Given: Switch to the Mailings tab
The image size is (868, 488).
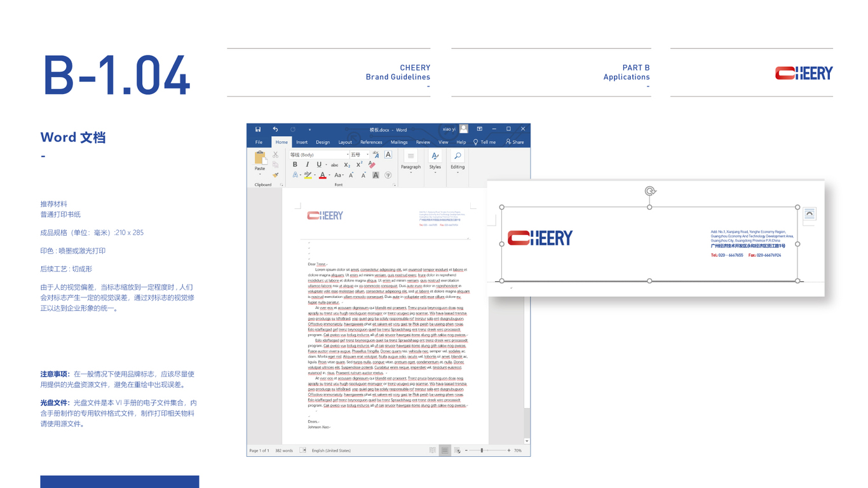Looking at the screenshot, I should 399,142.
